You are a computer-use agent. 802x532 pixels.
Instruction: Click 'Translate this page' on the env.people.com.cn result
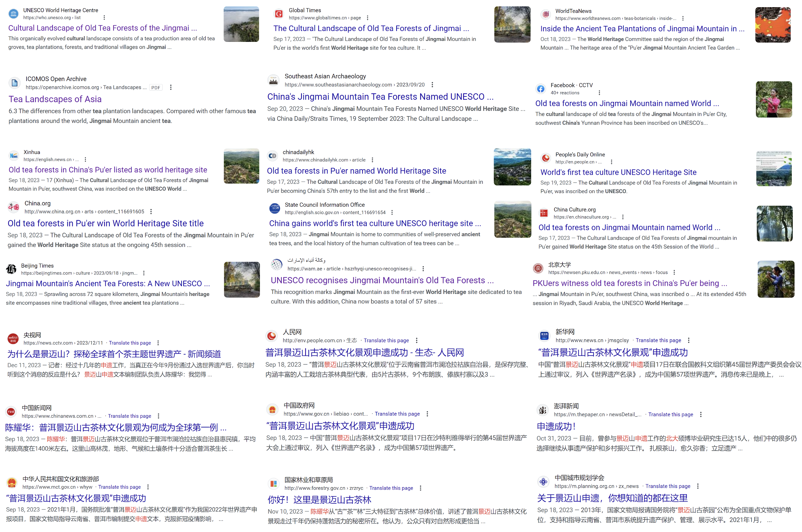pyautogui.click(x=386, y=341)
